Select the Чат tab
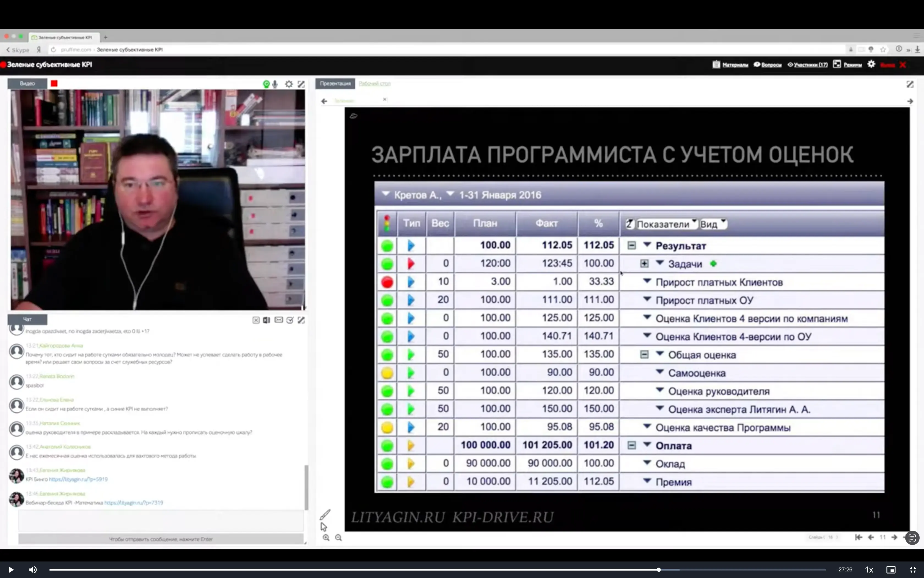924x578 pixels. 27,319
